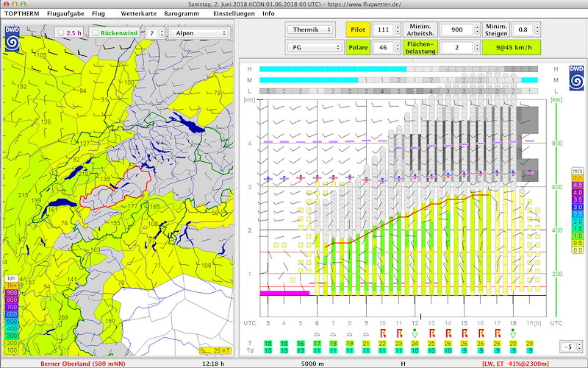Click the 25 KT wind barb legend
Screen dimensions: 588x368
[215, 351]
